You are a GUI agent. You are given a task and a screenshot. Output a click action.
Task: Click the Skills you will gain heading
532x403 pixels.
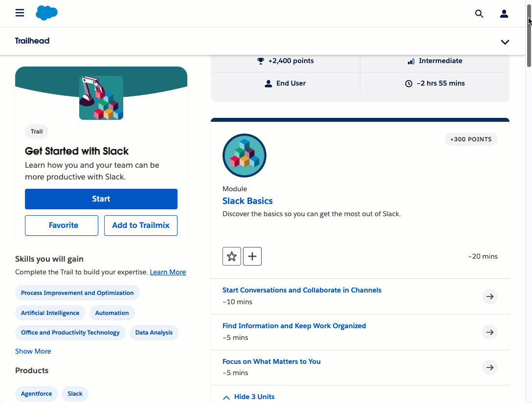49,259
